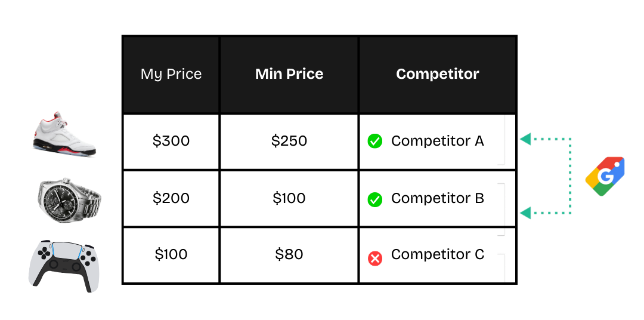Open the My Price column header
644x320 pixels.
171,75
